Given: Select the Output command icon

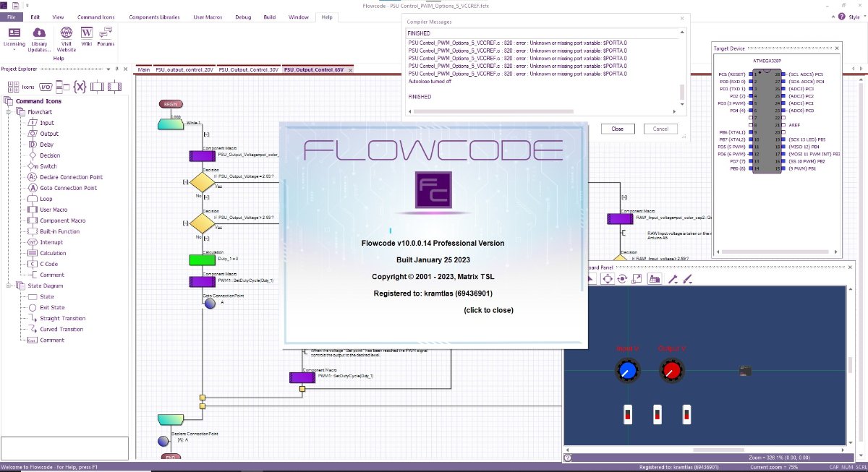Looking at the screenshot, I should pyautogui.click(x=43, y=134).
